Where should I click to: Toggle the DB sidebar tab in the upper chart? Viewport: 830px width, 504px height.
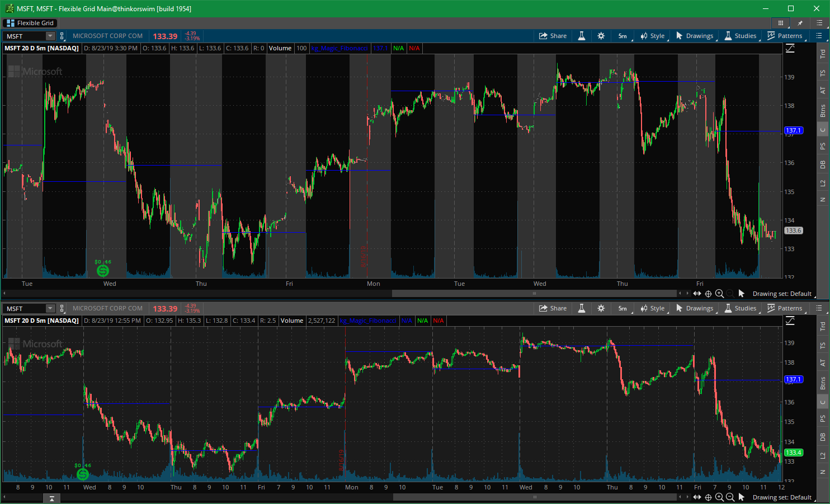point(823,164)
